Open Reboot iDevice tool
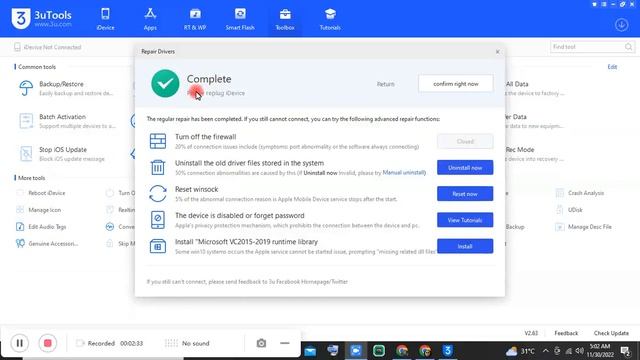The image size is (640, 360). [41, 193]
